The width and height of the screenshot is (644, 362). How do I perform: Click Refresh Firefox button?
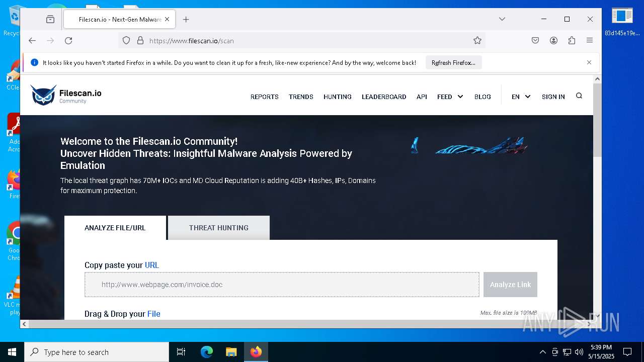pyautogui.click(x=453, y=62)
